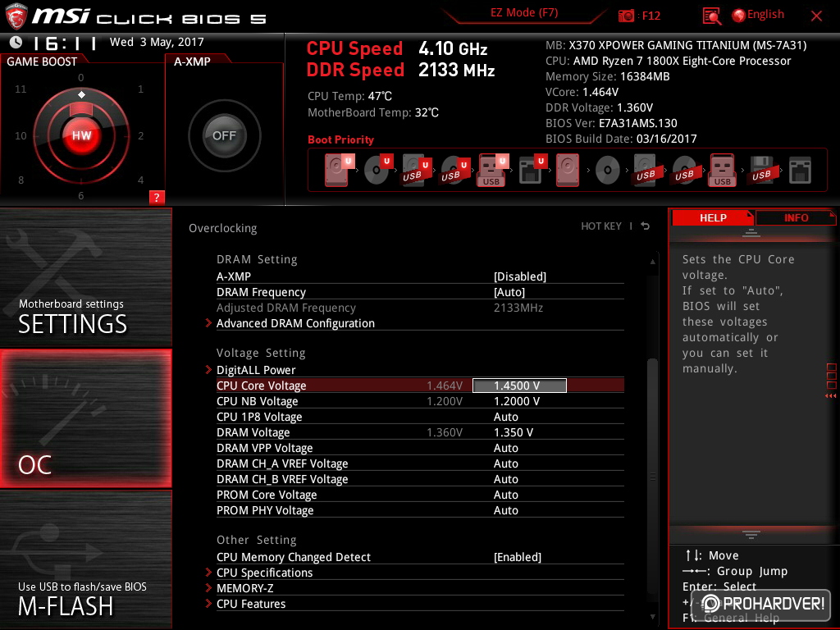Select the CPU Core Voltage row label
This screenshot has height=630, width=840.
pos(262,386)
